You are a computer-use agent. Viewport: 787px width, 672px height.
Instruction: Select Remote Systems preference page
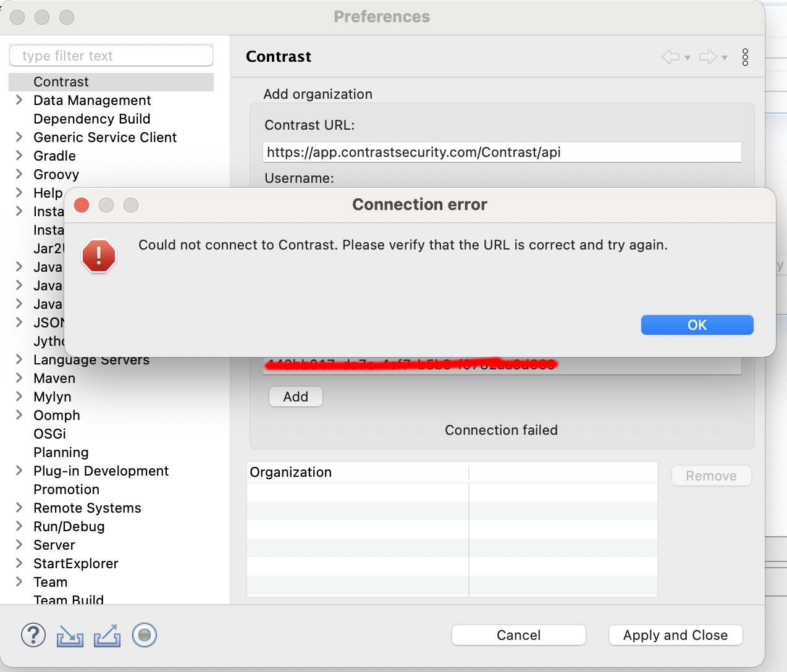(x=87, y=508)
